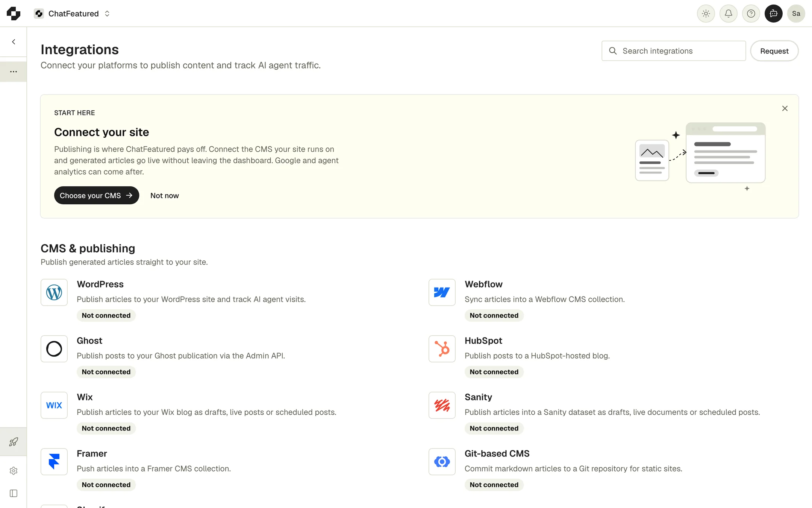Viewport: 812px width, 508px height.
Task: Click Webflow Not connected status badge
Action: click(494, 315)
